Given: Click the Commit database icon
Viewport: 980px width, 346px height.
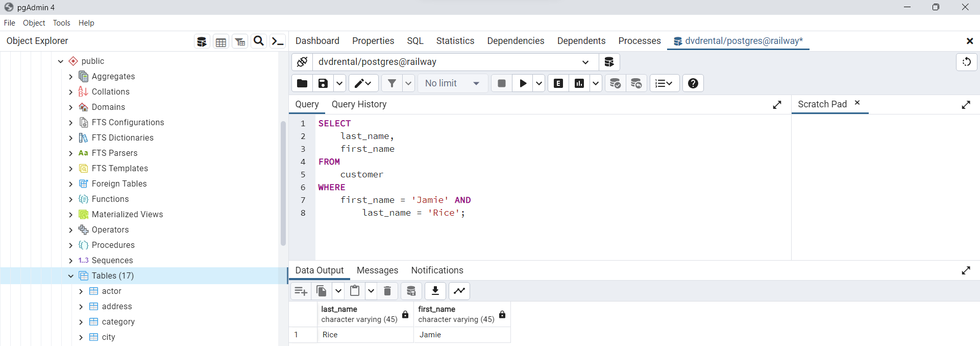Looking at the screenshot, I should coord(616,83).
